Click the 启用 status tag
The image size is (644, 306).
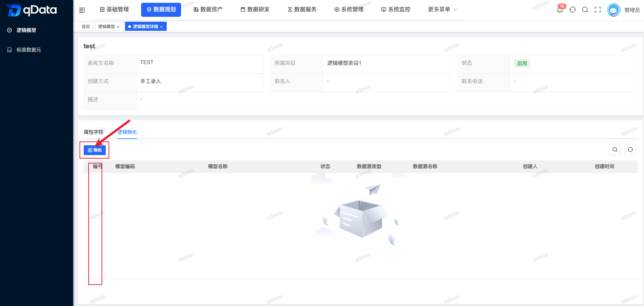click(x=522, y=63)
